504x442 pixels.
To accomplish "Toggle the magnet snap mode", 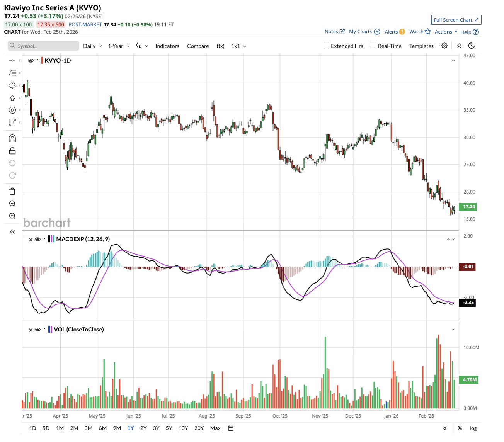I will coord(12,138).
